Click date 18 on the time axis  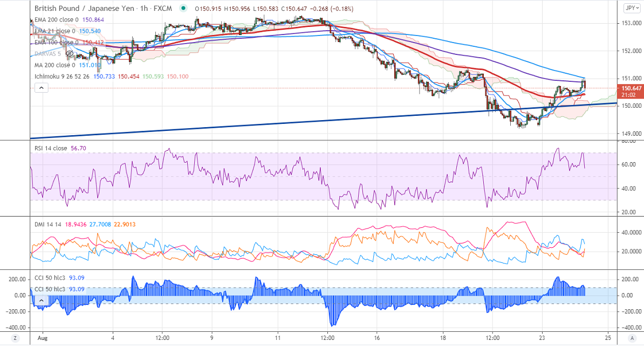click(x=443, y=338)
